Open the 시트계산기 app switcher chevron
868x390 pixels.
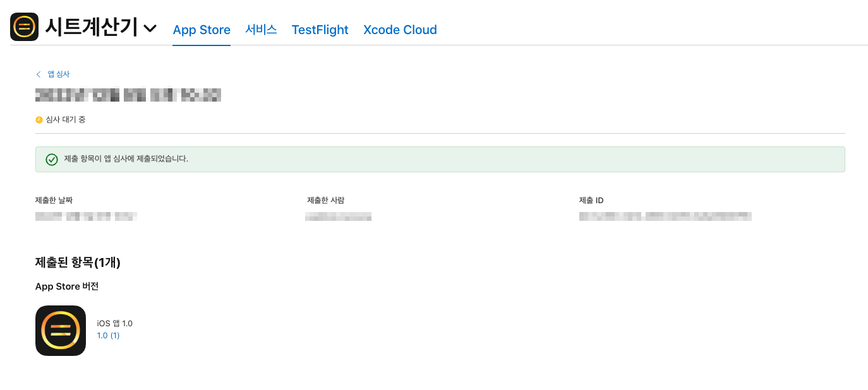tap(150, 28)
